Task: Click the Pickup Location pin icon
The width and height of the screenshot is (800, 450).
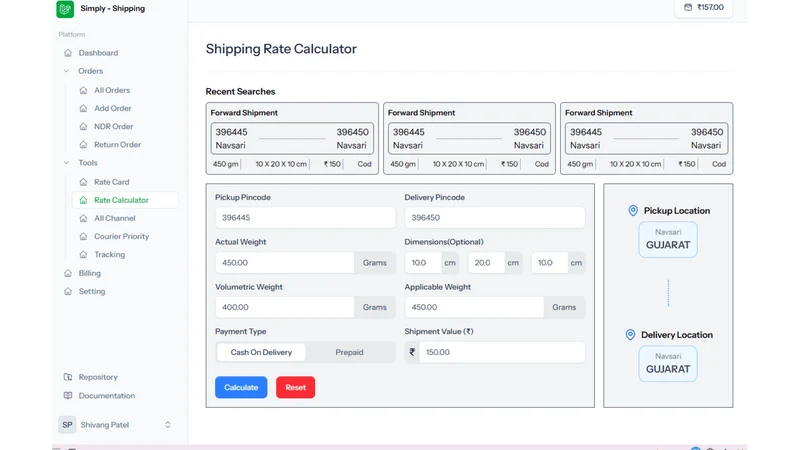Action: (633, 211)
